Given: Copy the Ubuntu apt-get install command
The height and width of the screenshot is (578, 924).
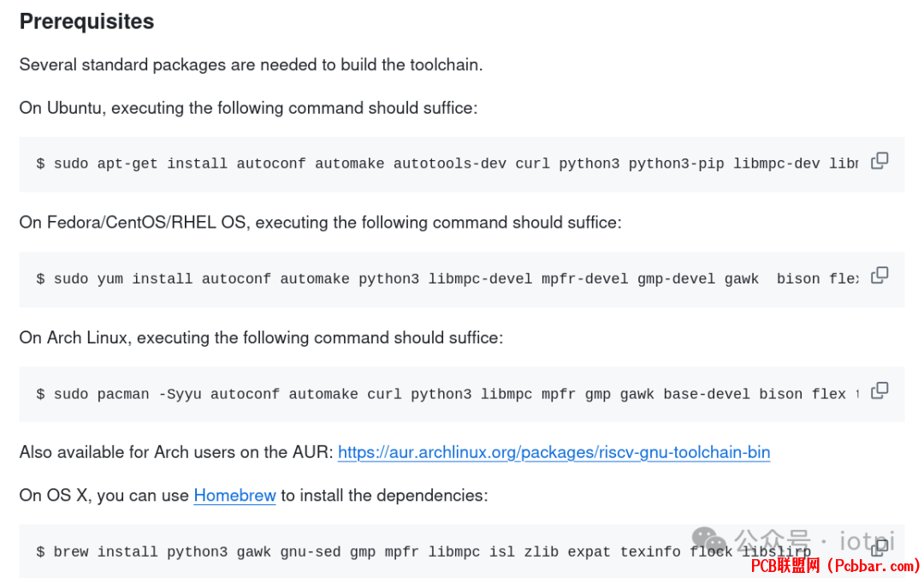Looking at the screenshot, I should point(880,160).
